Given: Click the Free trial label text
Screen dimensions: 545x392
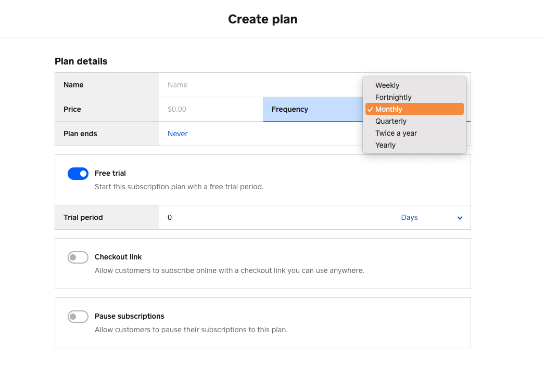Looking at the screenshot, I should pyautogui.click(x=110, y=173).
